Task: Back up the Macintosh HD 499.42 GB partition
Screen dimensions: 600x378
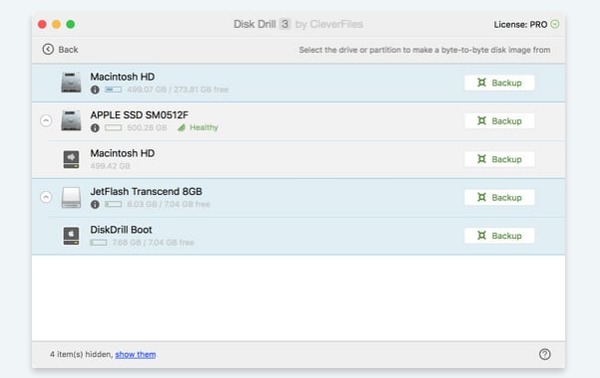Action: pos(499,159)
